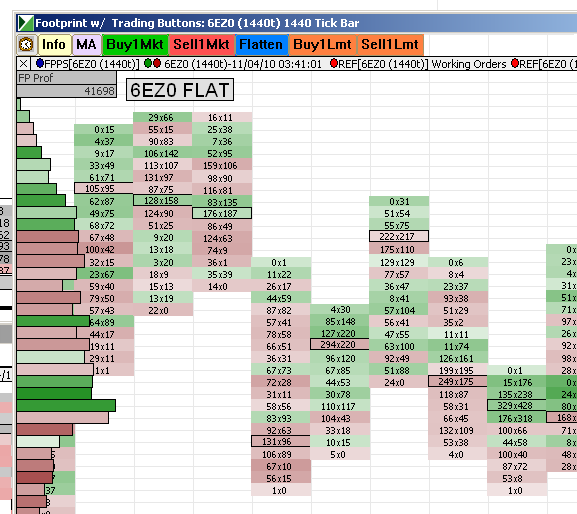
Task: Click the blue FPPS indicator dot
Action: point(39,63)
